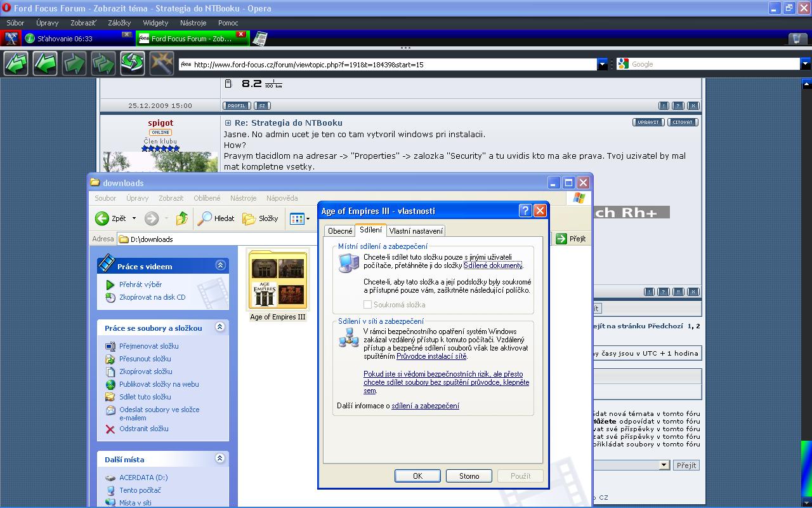812x508 pixels.
Task: Click Opera's green reload page icon
Action: (x=133, y=63)
